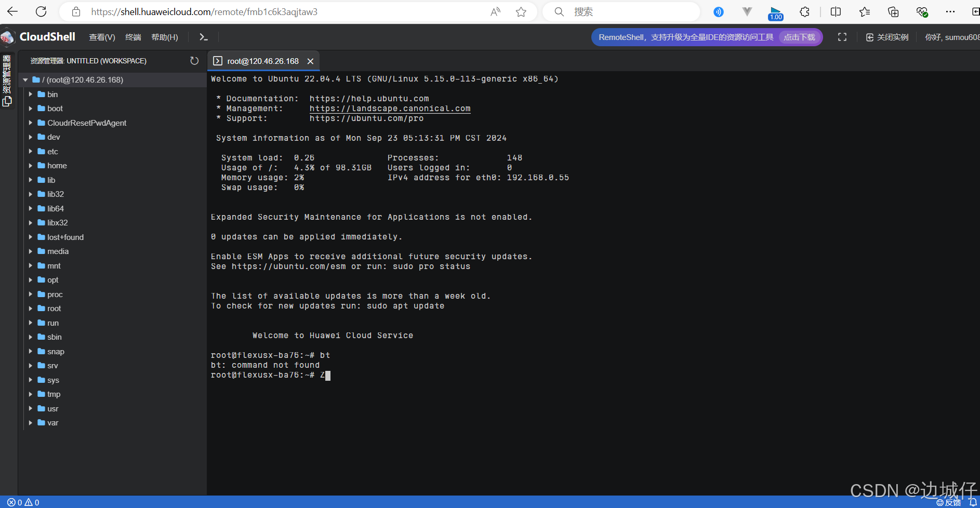Expand the home folder
The height and width of the screenshot is (508, 980).
click(x=31, y=166)
